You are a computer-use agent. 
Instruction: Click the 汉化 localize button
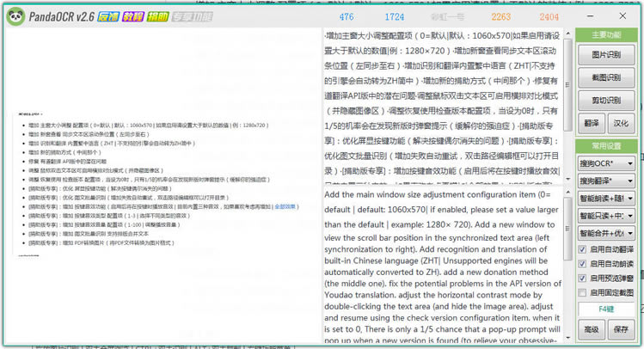621,123
